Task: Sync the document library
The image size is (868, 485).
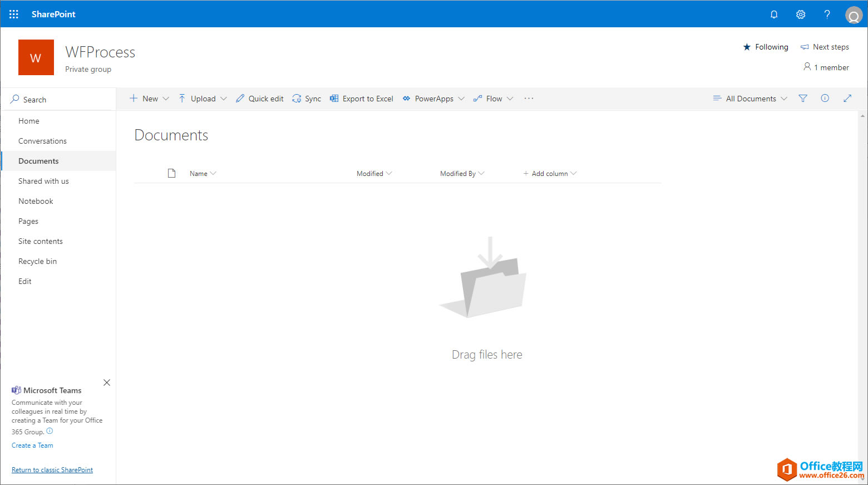Action: point(307,99)
